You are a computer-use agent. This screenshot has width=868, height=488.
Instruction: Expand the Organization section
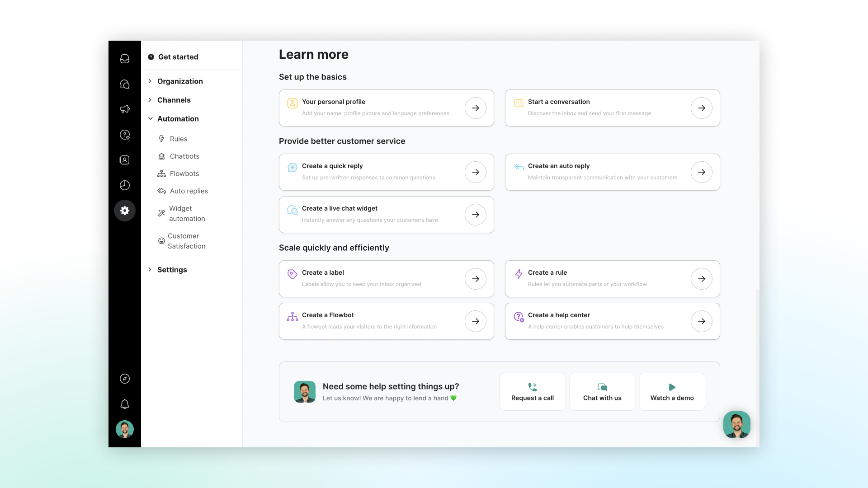179,81
